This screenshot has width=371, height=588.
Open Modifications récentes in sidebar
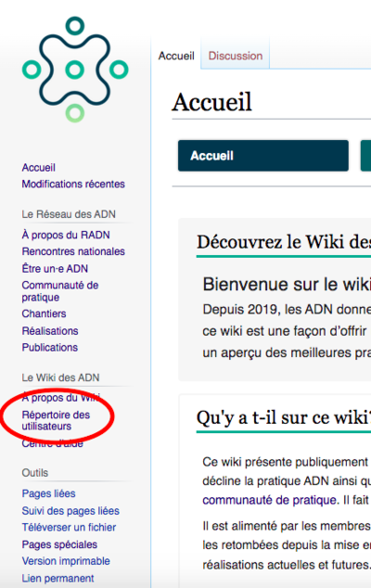[73, 185]
